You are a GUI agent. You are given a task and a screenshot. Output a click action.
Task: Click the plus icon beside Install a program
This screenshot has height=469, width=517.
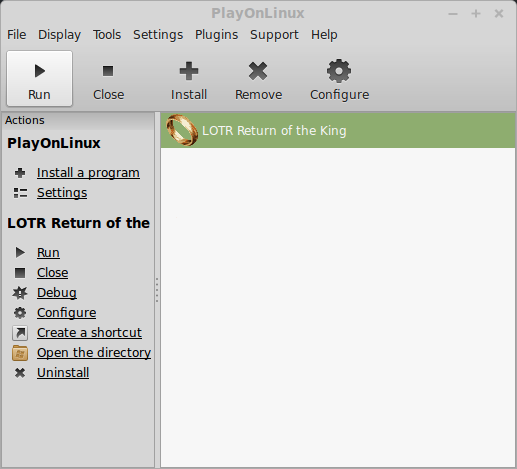(20, 173)
